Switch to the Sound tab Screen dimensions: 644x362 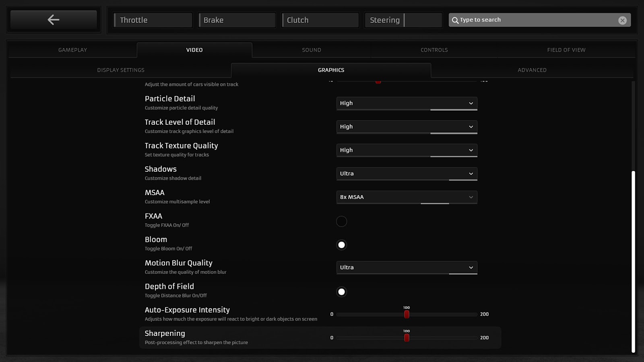click(312, 50)
